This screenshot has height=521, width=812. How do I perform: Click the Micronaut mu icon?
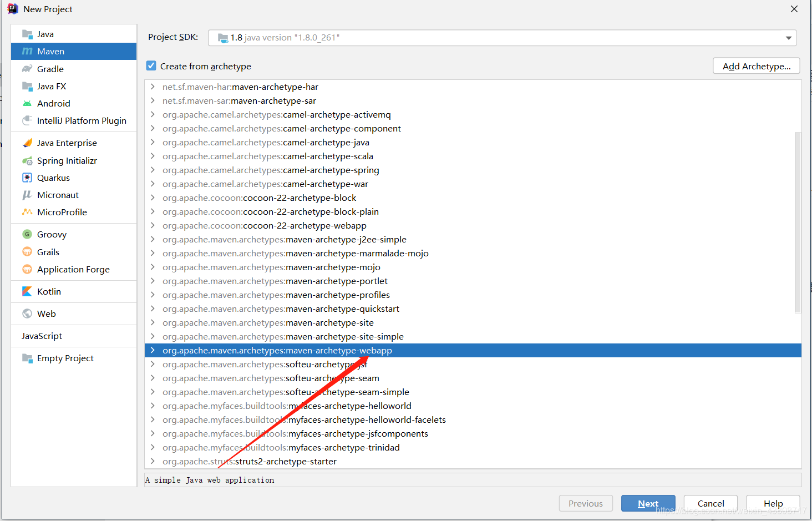point(27,195)
